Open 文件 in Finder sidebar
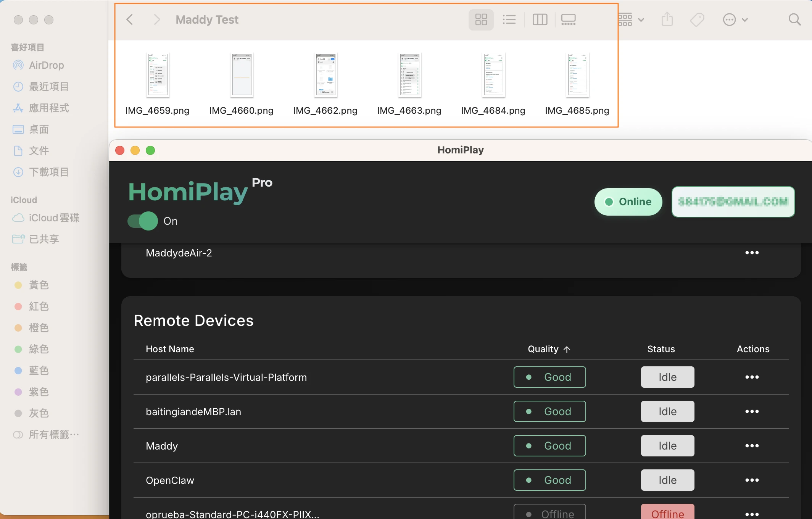The height and width of the screenshot is (519, 812). (x=31, y=151)
